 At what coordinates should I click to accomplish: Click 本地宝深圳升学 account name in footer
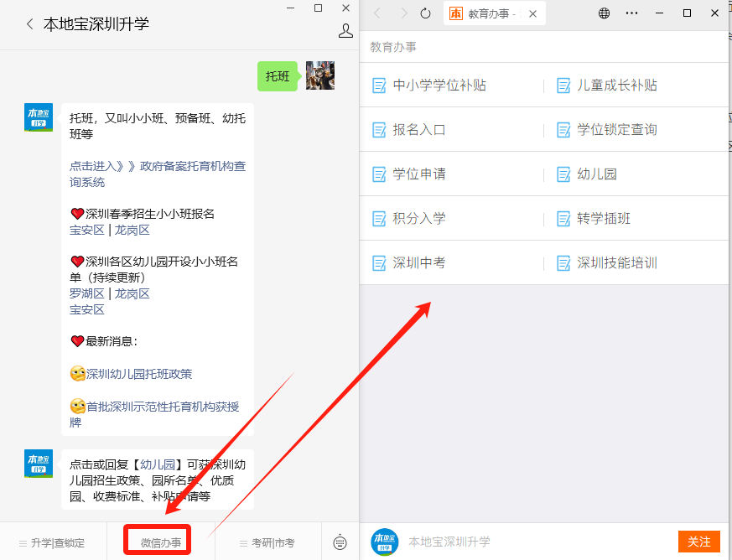point(449,542)
